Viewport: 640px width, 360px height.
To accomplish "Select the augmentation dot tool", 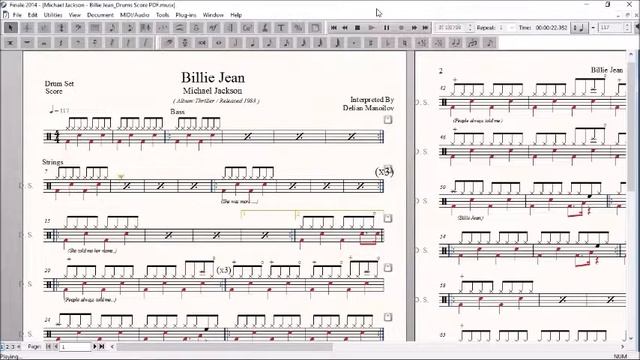I will click(354, 42).
